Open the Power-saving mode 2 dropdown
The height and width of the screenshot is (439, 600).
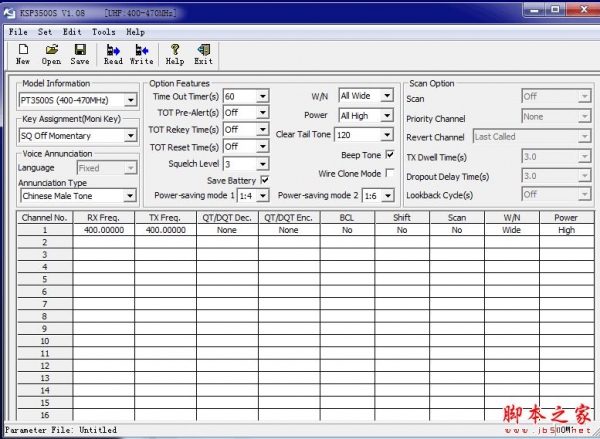(388, 196)
